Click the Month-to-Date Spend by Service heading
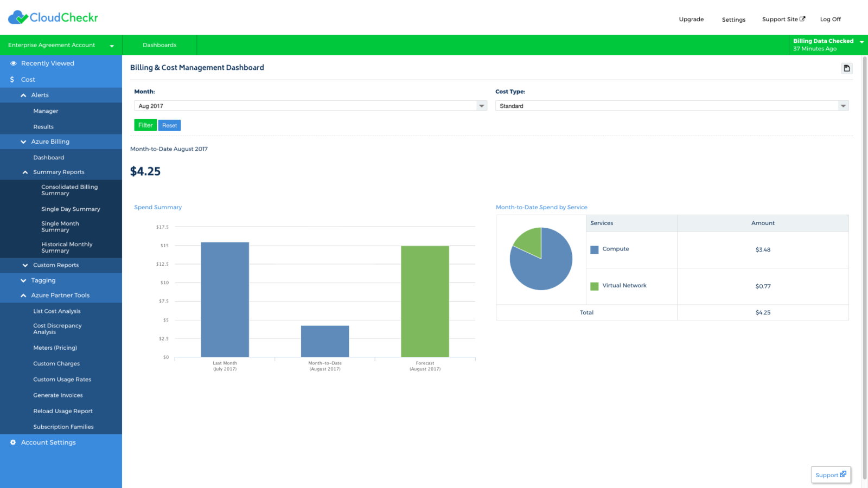Screen dimensions: 868x488 click(541, 208)
